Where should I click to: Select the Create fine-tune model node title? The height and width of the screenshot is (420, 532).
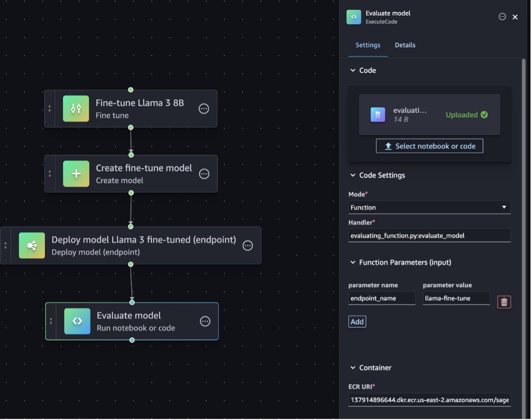(144, 168)
